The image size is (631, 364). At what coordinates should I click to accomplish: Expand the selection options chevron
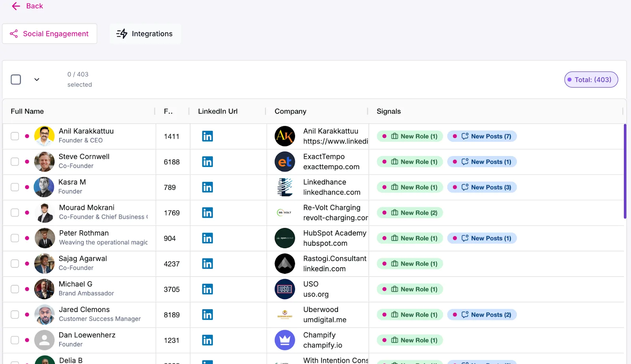(x=37, y=80)
